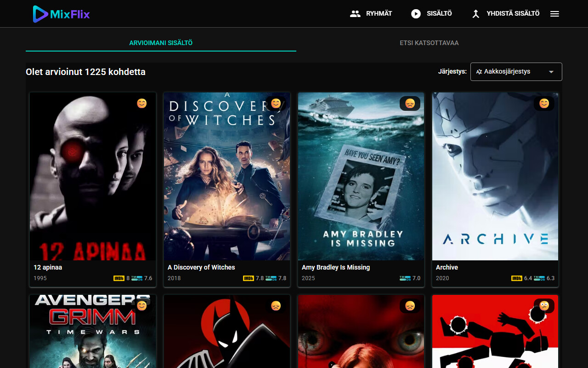The image size is (588, 368).
Task: Click the MixFlix logo
Action: click(61, 14)
